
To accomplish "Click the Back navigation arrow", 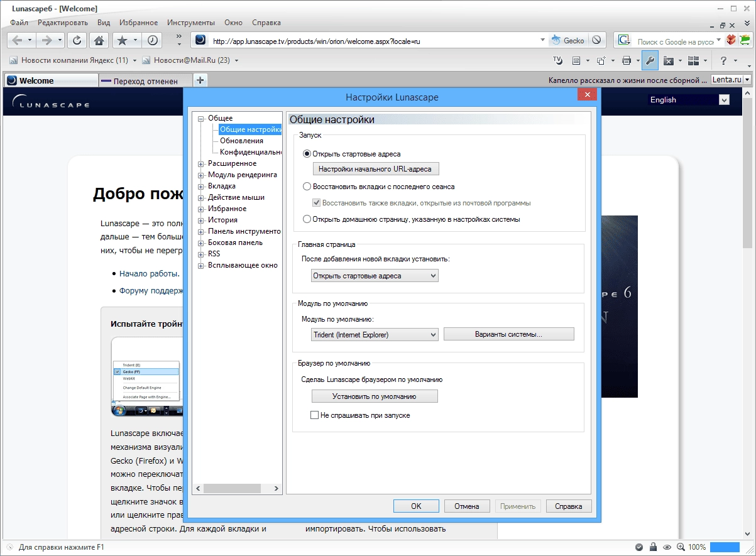I will pos(17,40).
